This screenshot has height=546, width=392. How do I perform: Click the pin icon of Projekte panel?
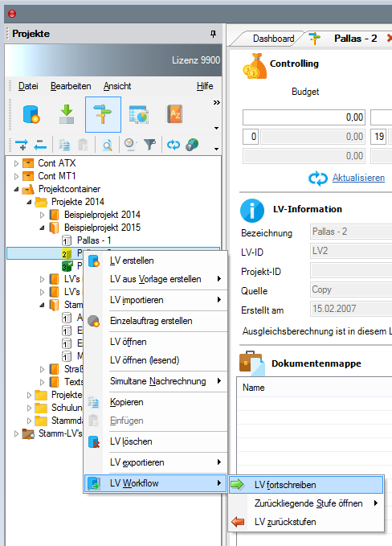[x=213, y=34]
